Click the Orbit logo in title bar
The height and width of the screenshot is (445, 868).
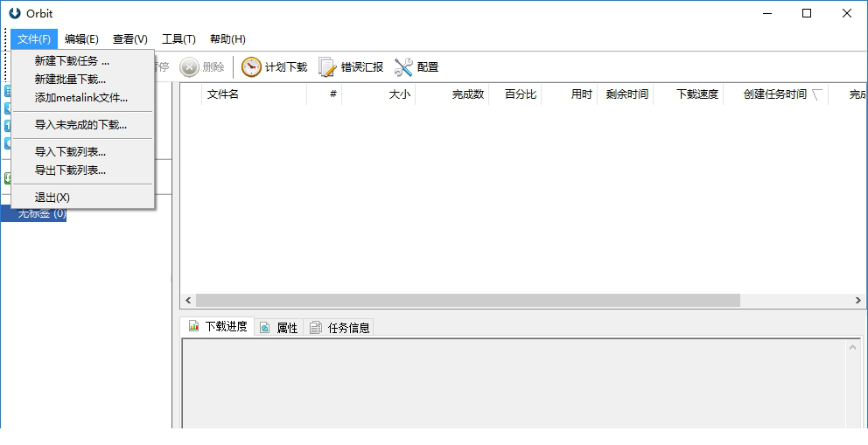click(x=15, y=13)
